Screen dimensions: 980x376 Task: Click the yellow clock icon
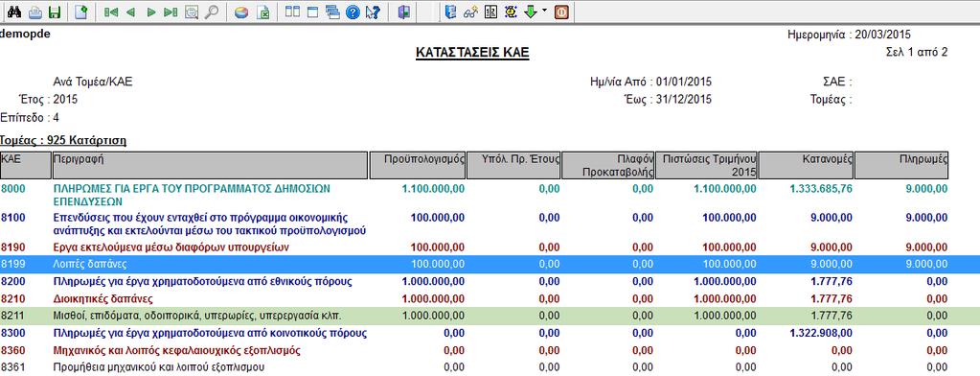511,12
